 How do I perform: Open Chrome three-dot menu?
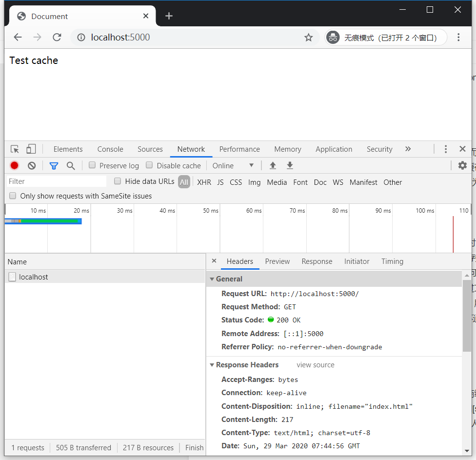[458, 38]
